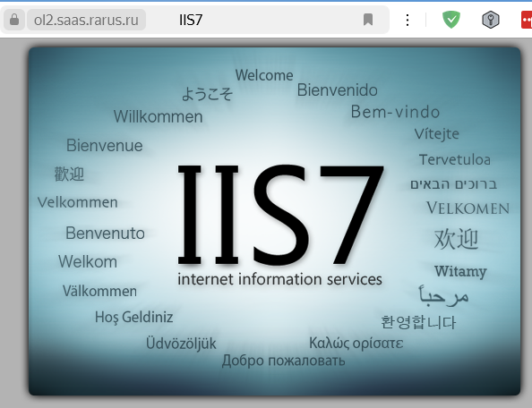Image resolution: width=532 pixels, height=408 pixels.
Task: Click the Witamy bold greeting
Action: click(x=460, y=271)
